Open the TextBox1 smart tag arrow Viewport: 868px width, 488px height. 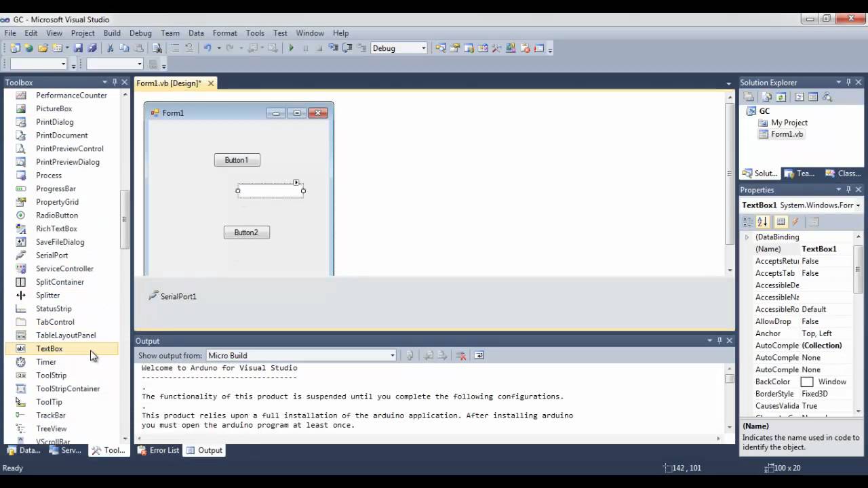(x=296, y=182)
